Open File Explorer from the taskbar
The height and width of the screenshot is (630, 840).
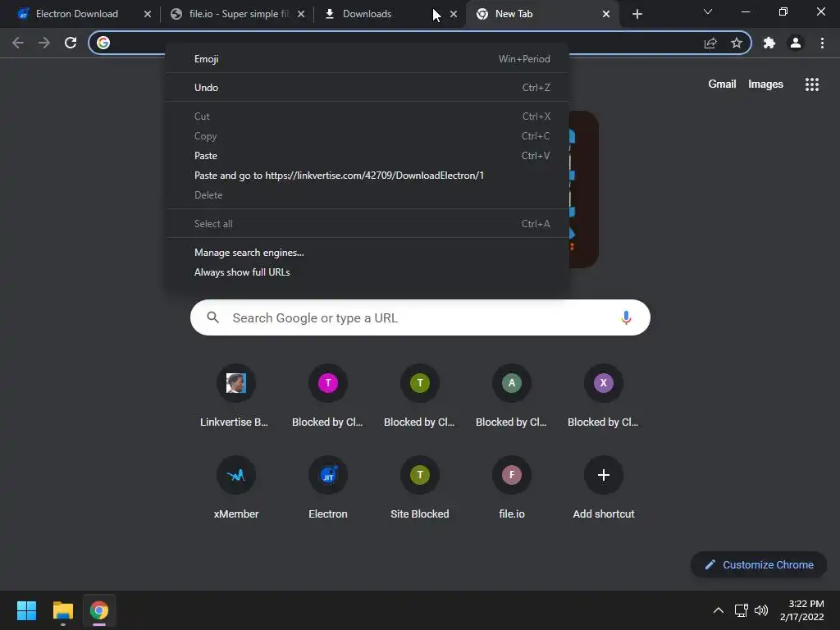[x=62, y=610]
